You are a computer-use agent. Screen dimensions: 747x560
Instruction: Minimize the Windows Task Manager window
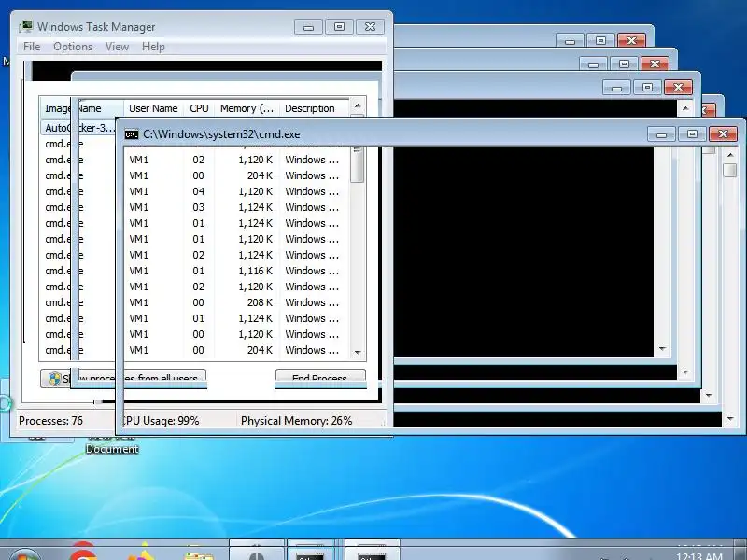point(308,27)
